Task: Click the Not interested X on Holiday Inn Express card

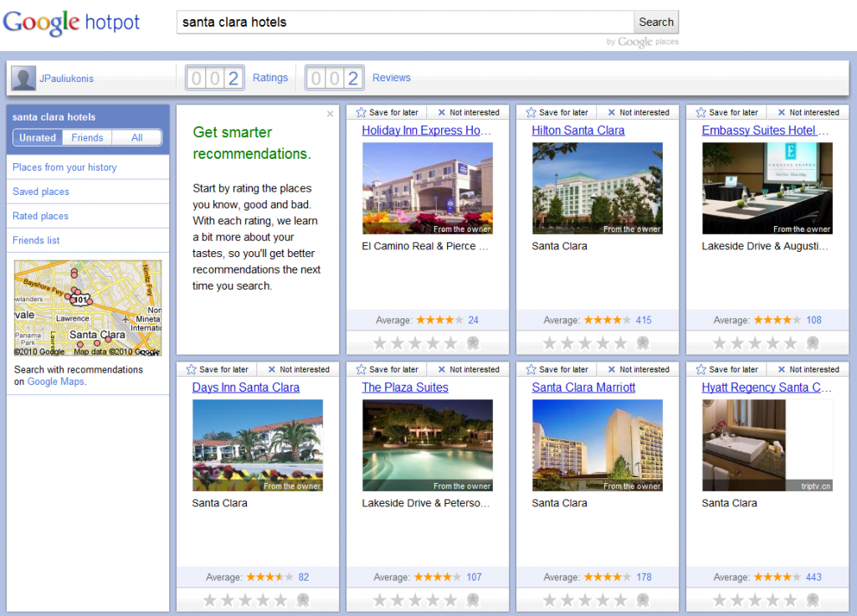Action: coord(442,112)
